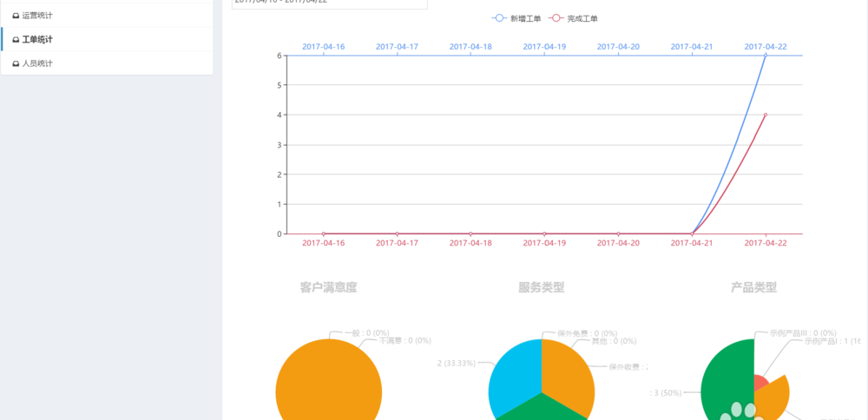The height and width of the screenshot is (420, 868).
Task: Click the red data point at value 4
Action: pos(765,115)
